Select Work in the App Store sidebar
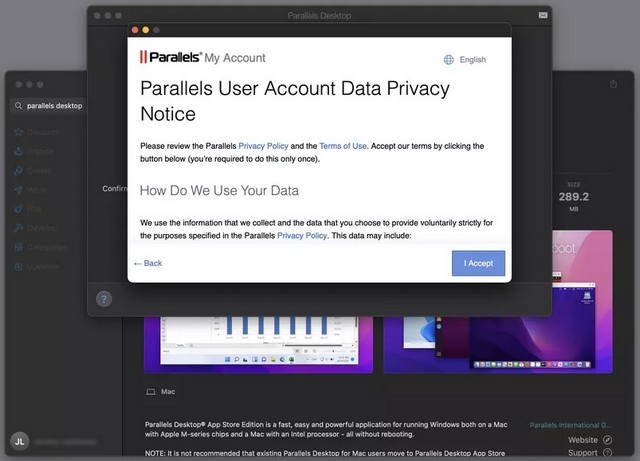640x461 pixels. click(x=38, y=190)
